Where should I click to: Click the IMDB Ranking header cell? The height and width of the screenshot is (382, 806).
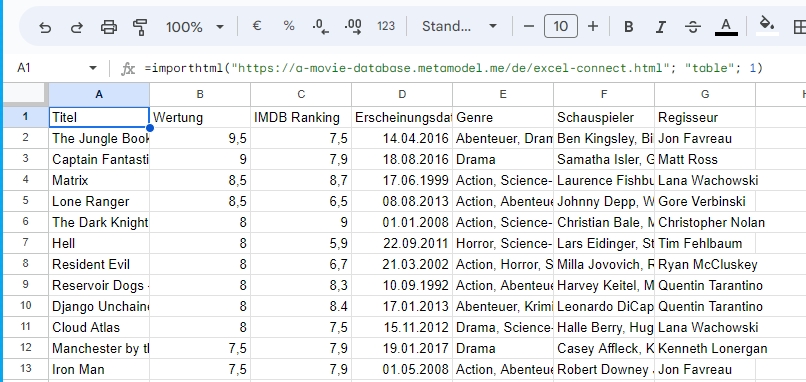301,117
